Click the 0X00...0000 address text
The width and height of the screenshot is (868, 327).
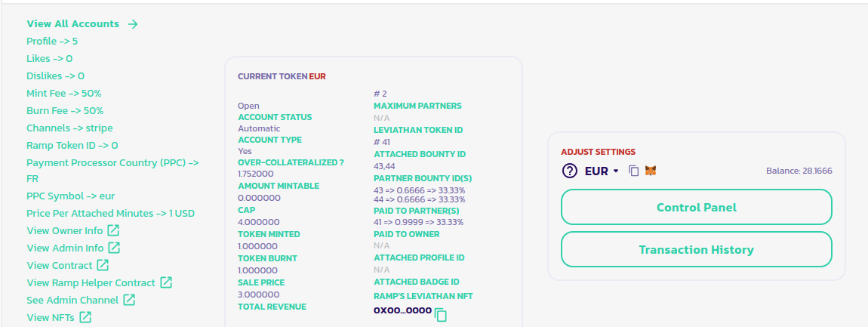click(x=402, y=310)
